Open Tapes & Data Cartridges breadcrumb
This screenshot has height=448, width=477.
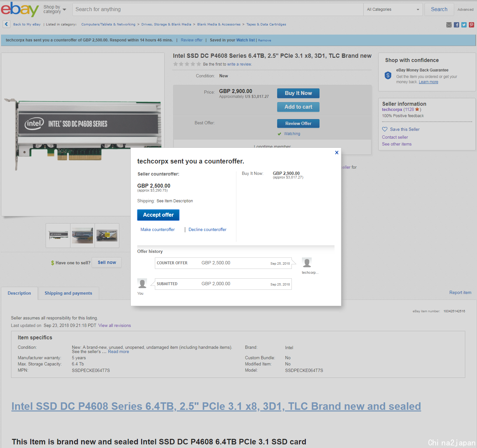coord(266,24)
